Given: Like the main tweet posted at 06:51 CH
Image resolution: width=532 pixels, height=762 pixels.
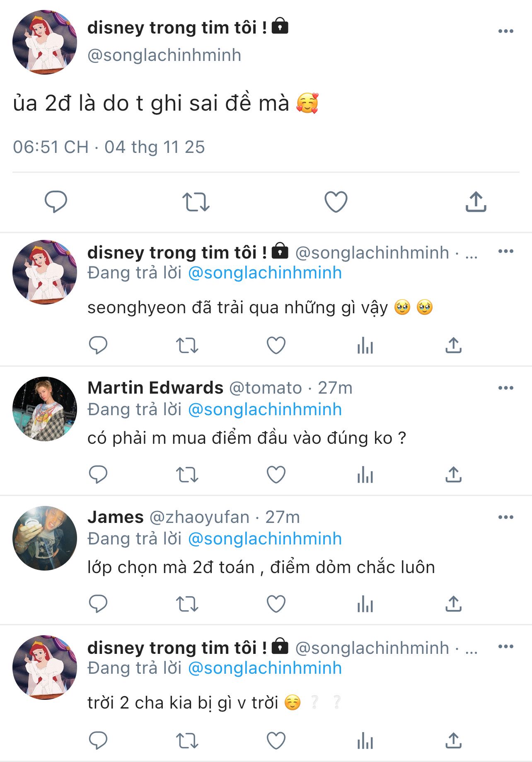Looking at the screenshot, I should tap(336, 202).
